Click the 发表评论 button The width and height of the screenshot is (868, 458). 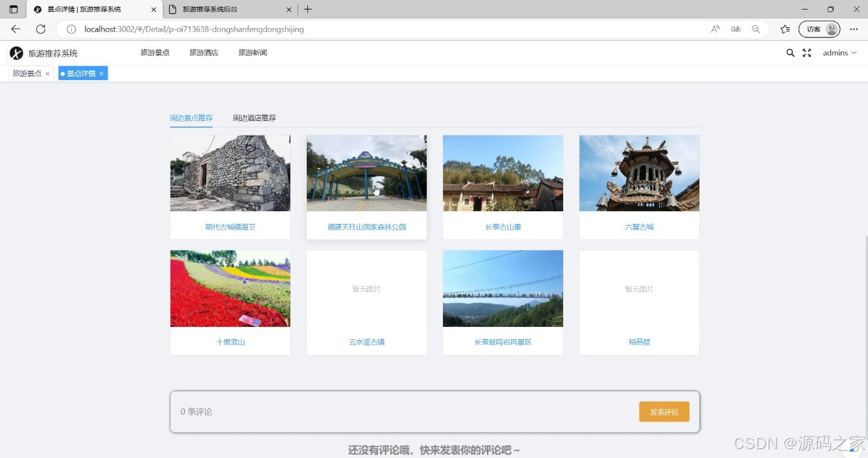(x=664, y=412)
